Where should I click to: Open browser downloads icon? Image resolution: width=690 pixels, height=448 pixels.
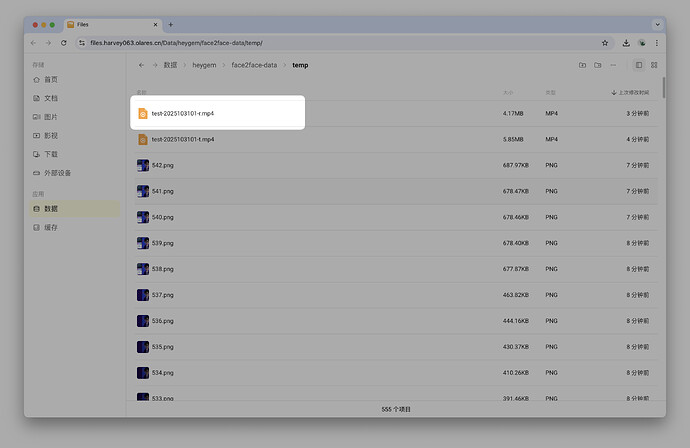(626, 43)
